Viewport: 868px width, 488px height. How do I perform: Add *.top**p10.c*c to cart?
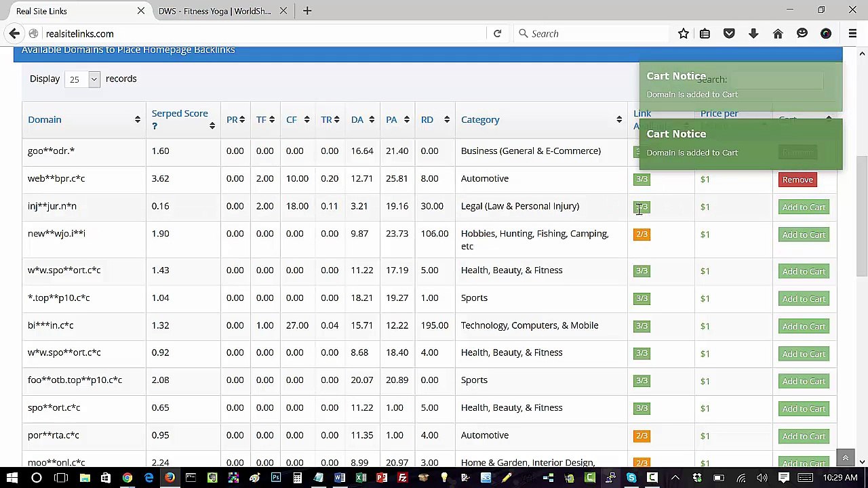click(x=804, y=299)
